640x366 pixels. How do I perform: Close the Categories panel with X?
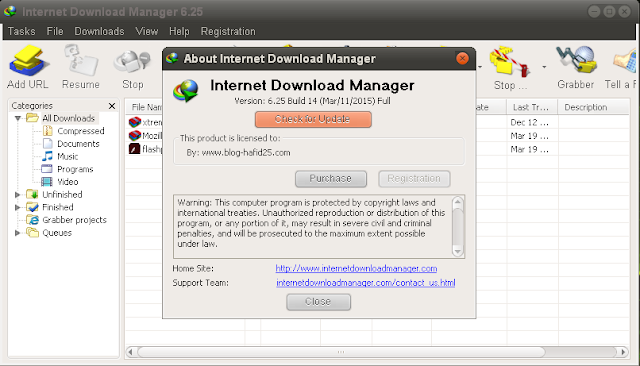[x=112, y=106]
